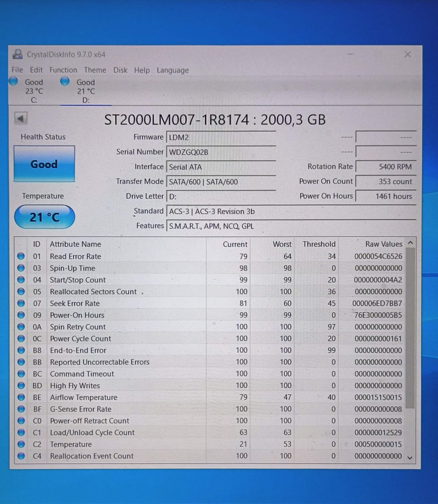Click the blue status dot for Spin-Up Time
Screen dimensions: 438x504
pos(21,268)
